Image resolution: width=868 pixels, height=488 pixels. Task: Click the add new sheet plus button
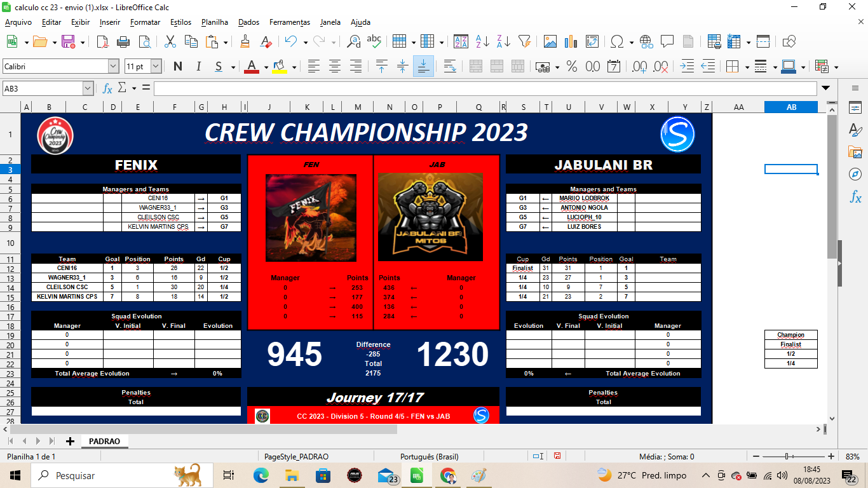(70, 441)
